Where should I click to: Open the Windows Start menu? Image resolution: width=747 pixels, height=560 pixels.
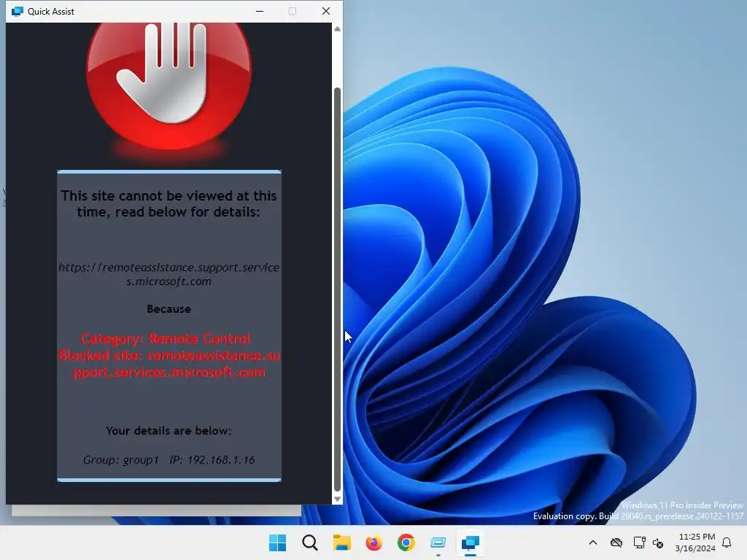[x=277, y=542]
